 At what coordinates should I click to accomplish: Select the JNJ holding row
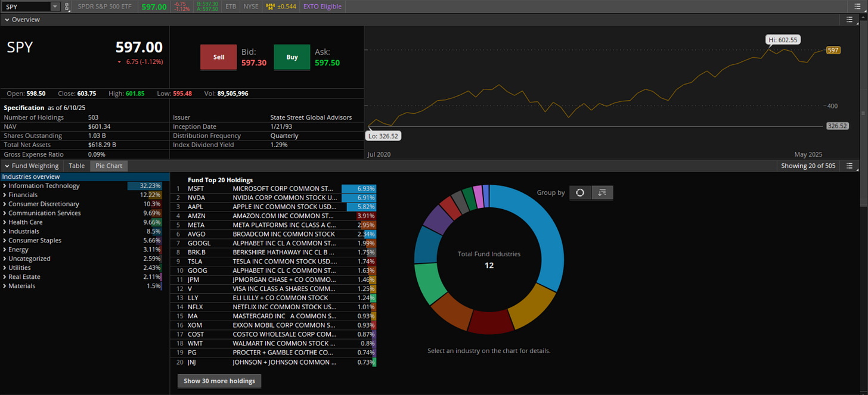coord(274,362)
